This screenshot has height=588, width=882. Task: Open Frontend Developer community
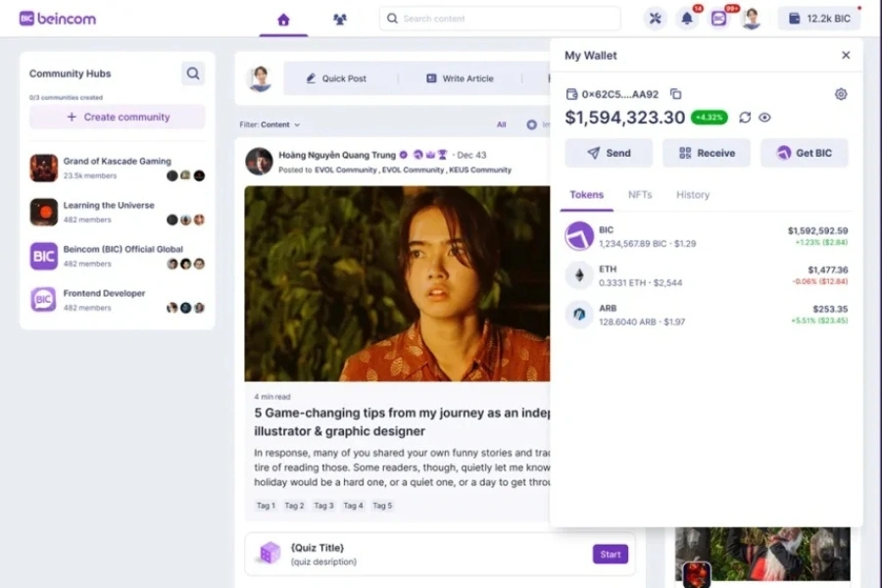117,300
